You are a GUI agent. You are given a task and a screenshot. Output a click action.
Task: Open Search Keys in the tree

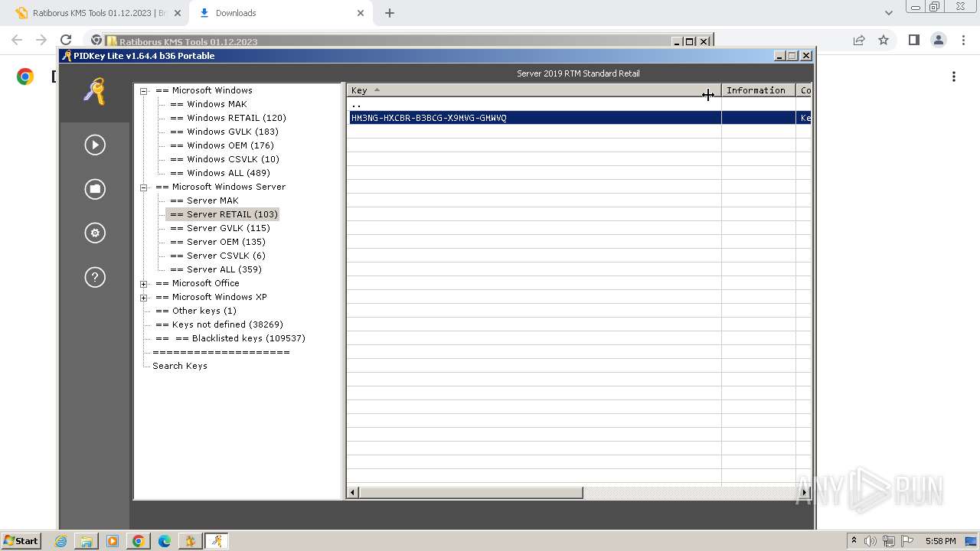pyautogui.click(x=180, y=366)
